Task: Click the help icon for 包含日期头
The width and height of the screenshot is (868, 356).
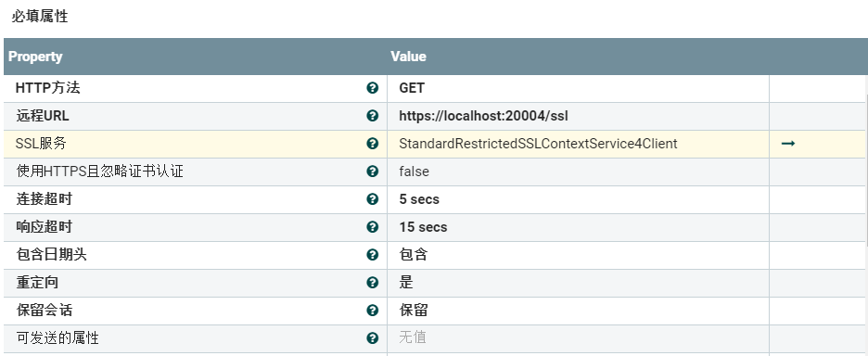Action: (373, 255)
